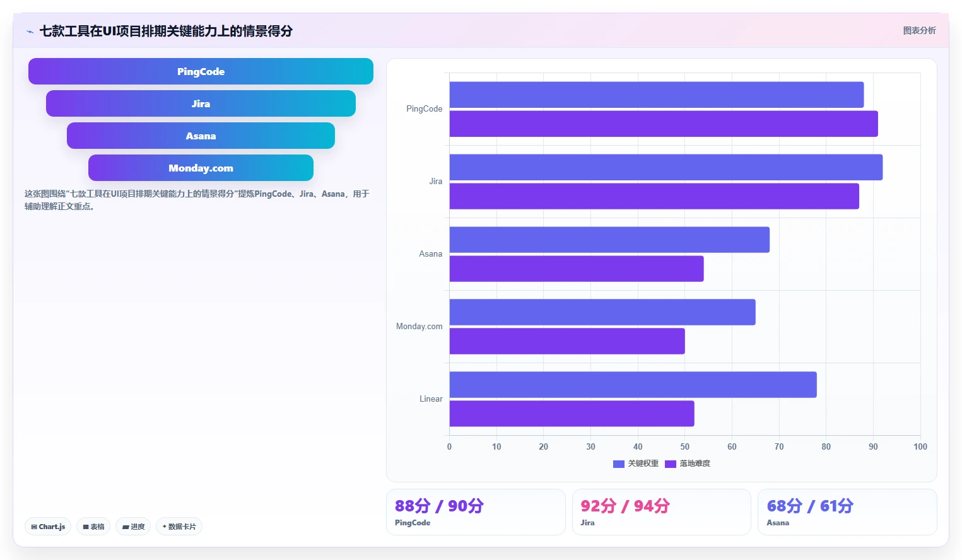Click the x-axis value 100
Image resolution: width=962 pixels, height=560 pixels.
click(x=920, y=446)
